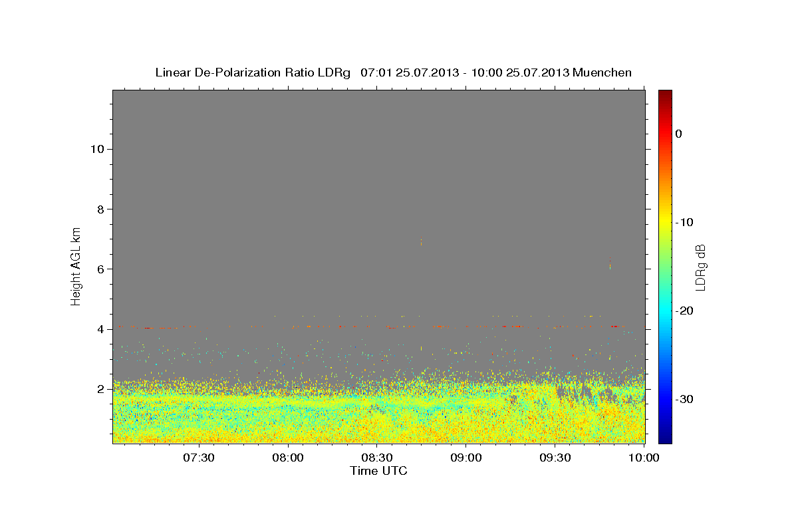Click the 10:00 time tick label

pyautogui.click(x=644, y=458)
